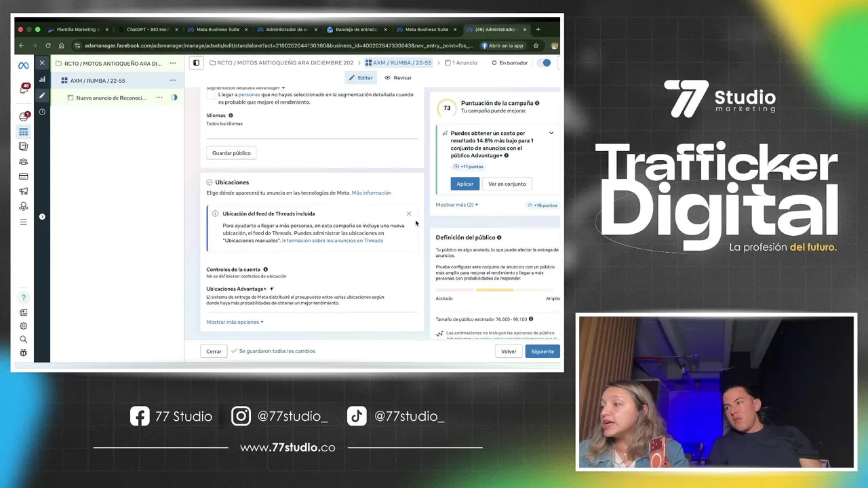Show info for Controles de la cuenta

click(x=265, y=270)
